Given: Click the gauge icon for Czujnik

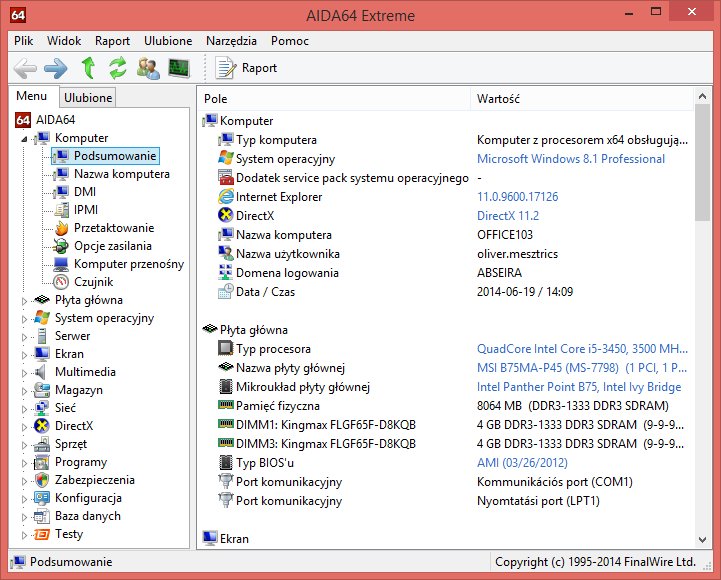Looking at the screenshot, I should point(61,282).
